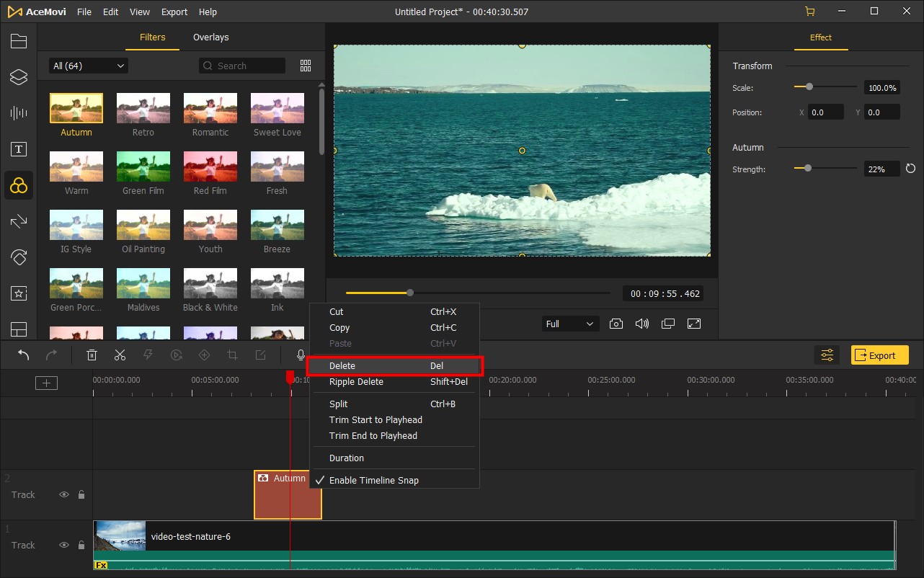924x578 pixels.
Task: Adjust the Autumn Strength slider
Action: pos(807,169)
